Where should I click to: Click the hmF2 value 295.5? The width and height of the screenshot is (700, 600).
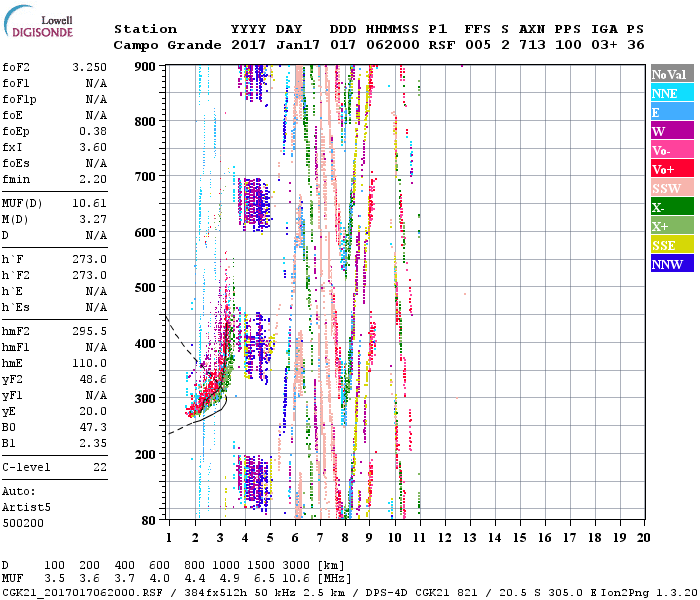click(x=91, y=331)
